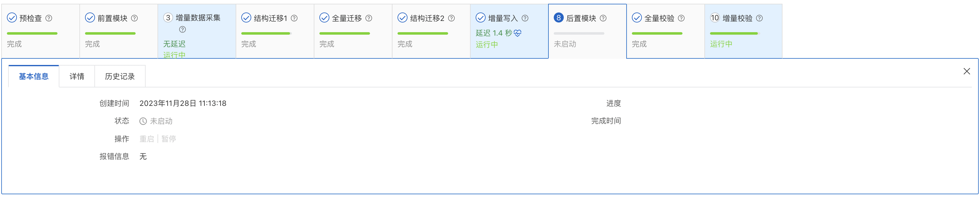Click help icon beside 全量迁移
Screen dimensions: 980x198
tap(369, 18)
